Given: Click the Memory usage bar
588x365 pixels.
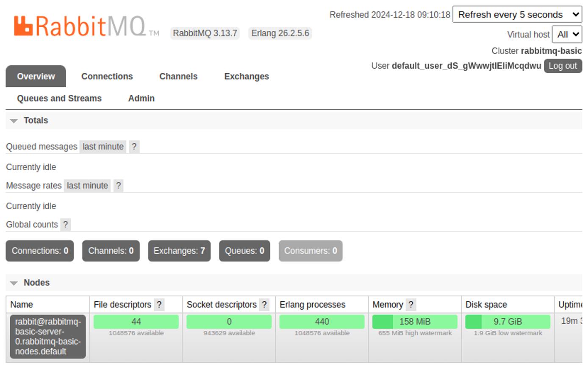Looking at the screenshot, I should tap(414, 322).
